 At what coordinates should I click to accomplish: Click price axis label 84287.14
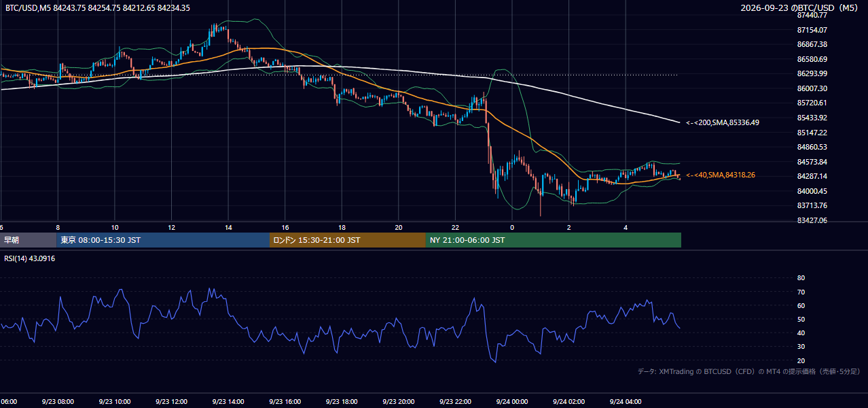click(812, 176)
